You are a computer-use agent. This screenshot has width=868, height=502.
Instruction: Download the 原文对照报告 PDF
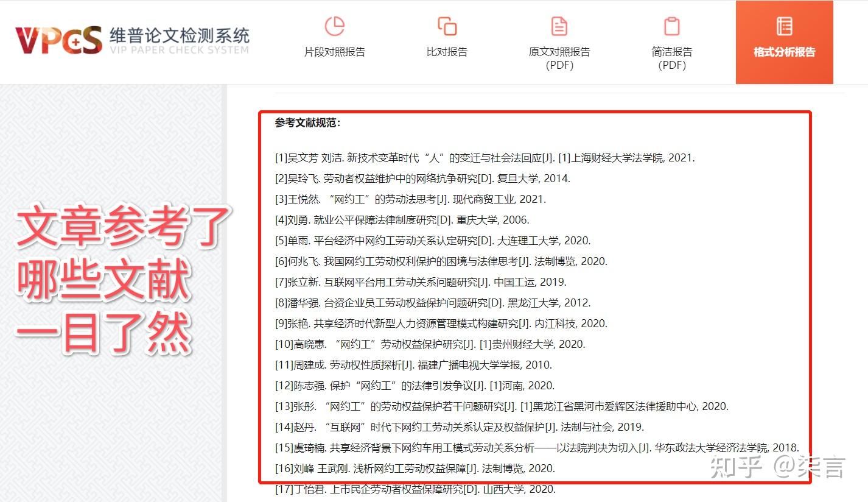559,58
